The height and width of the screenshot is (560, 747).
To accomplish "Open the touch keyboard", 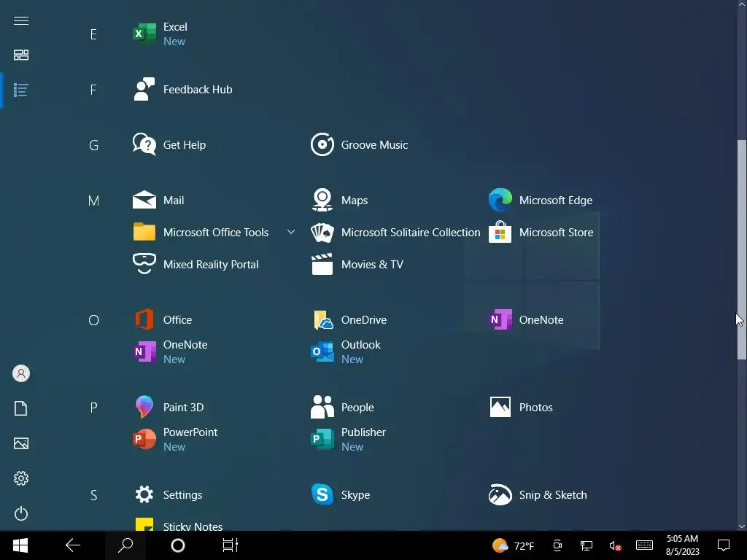I will (644, 545).
